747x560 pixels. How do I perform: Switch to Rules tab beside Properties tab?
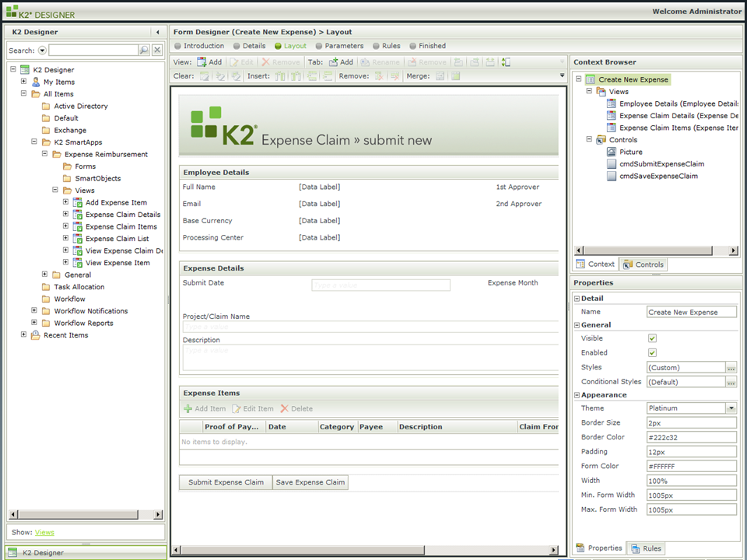pos(647,548)
